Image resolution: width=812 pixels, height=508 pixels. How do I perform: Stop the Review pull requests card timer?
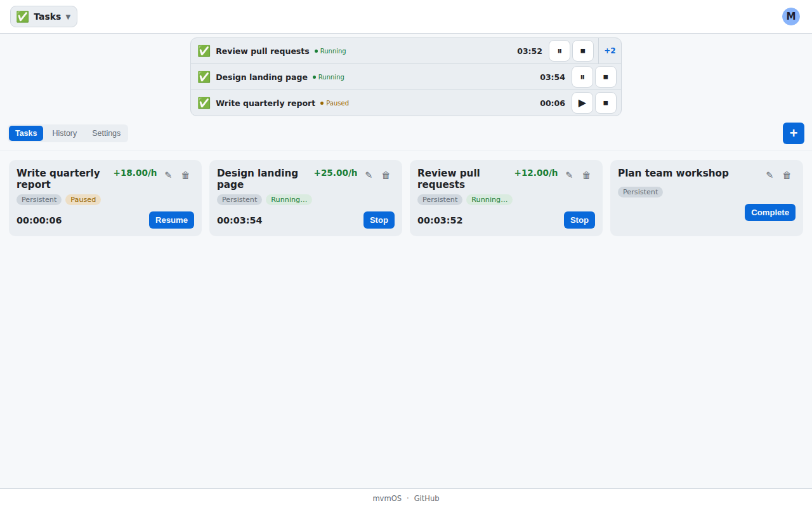(x=579, y=220)
